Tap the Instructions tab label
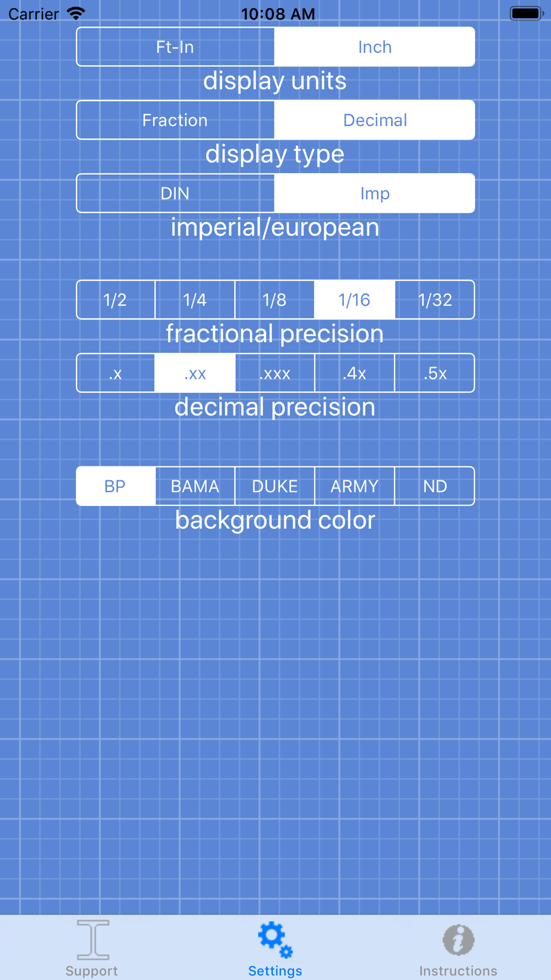 click(x=458, y=971)
